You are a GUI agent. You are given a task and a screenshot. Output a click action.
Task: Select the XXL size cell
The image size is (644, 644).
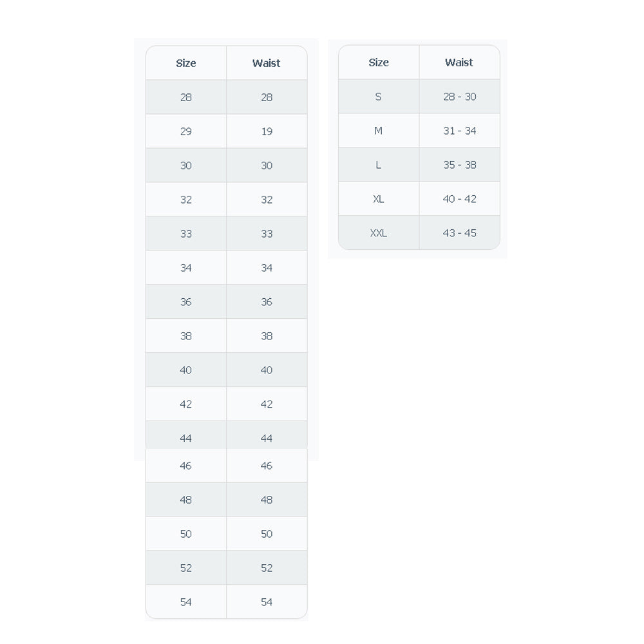point(379,233)
